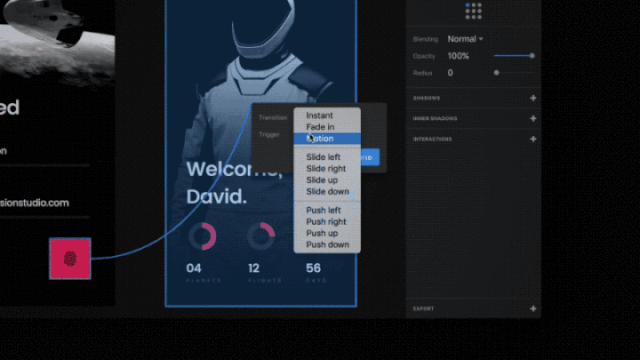Click the '12' flights count
Screen dimensions: 640x360
(x=253, y=268)
